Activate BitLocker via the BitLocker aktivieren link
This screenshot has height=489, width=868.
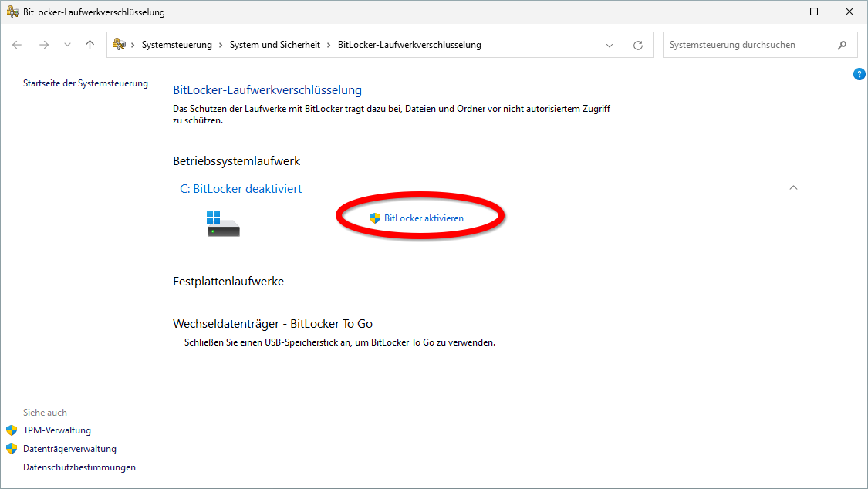[x=423, y=218]
